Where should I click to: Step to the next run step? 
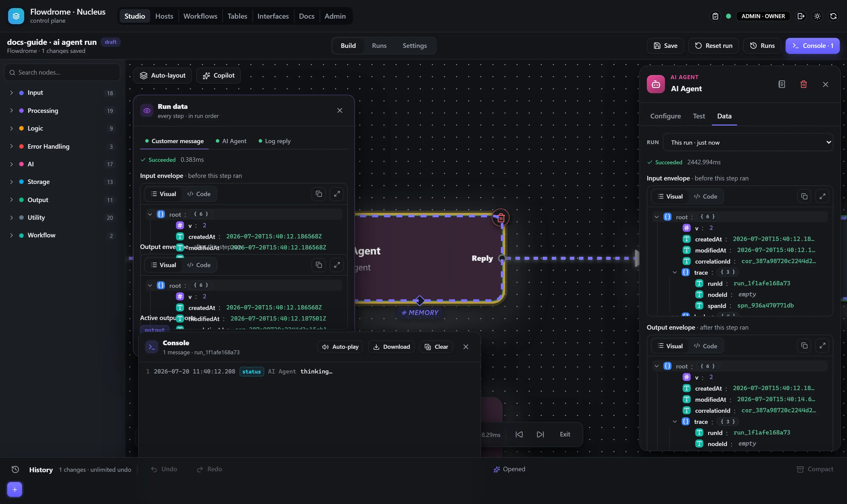click(540, 434)
